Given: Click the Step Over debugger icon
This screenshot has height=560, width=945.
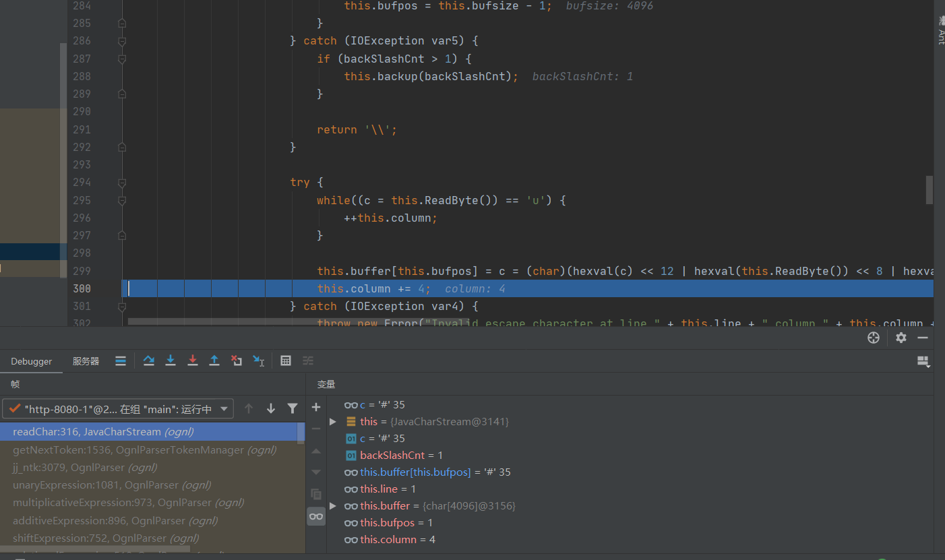Looking at the screenshot, I should pyautogui.click(x=149, y=361).
